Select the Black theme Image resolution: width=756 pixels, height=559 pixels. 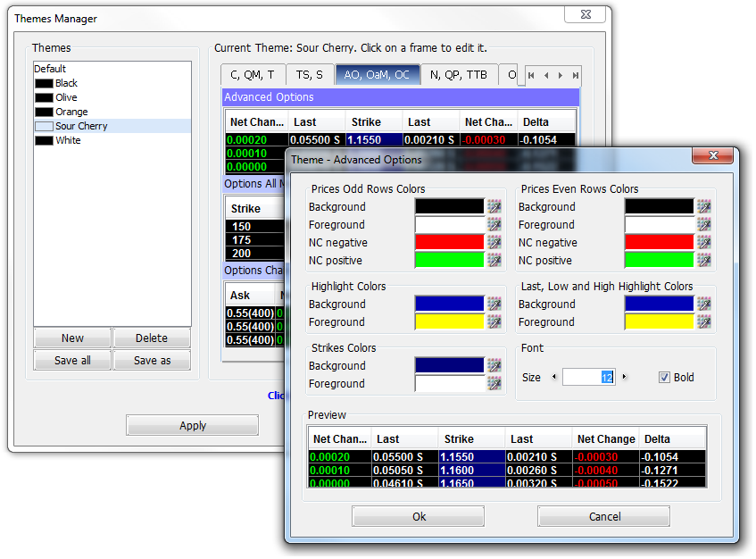tap(112, 83)
